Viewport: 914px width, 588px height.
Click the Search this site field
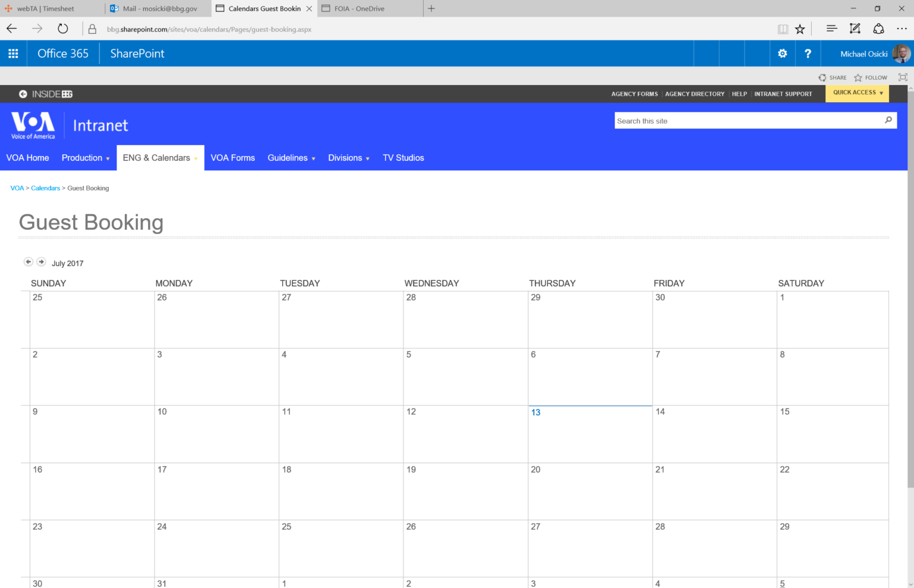click(x=747, y=121)
